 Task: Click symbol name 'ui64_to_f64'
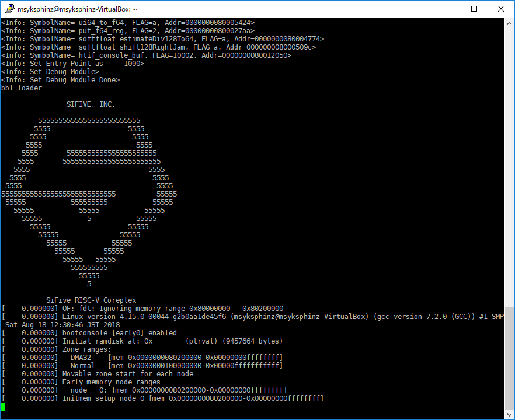(101, 23)
